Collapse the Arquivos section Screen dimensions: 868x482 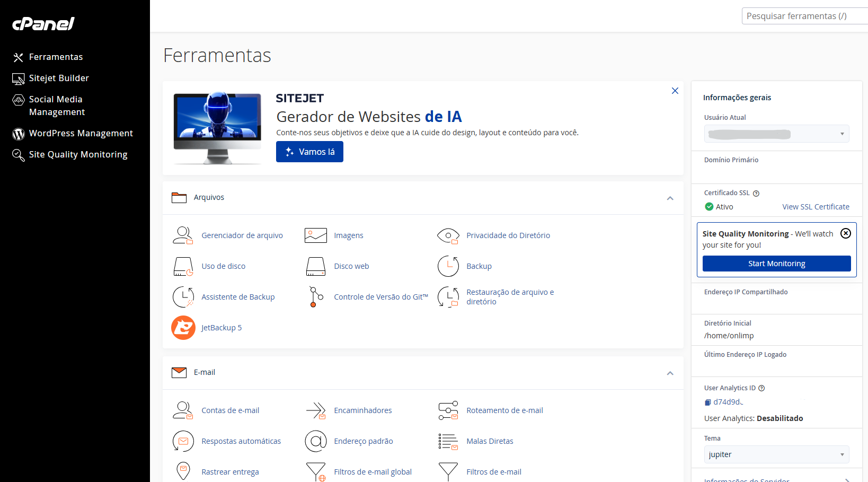pos(670,198)
